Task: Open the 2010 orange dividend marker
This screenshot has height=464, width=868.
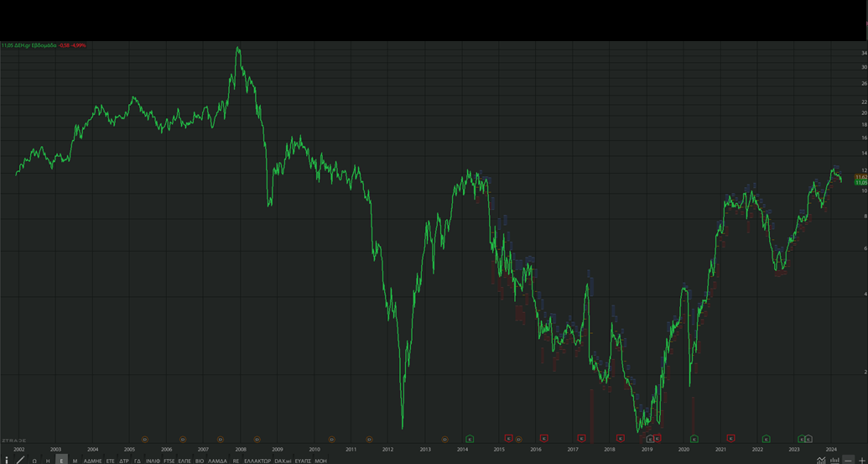Action: (332, 439)
